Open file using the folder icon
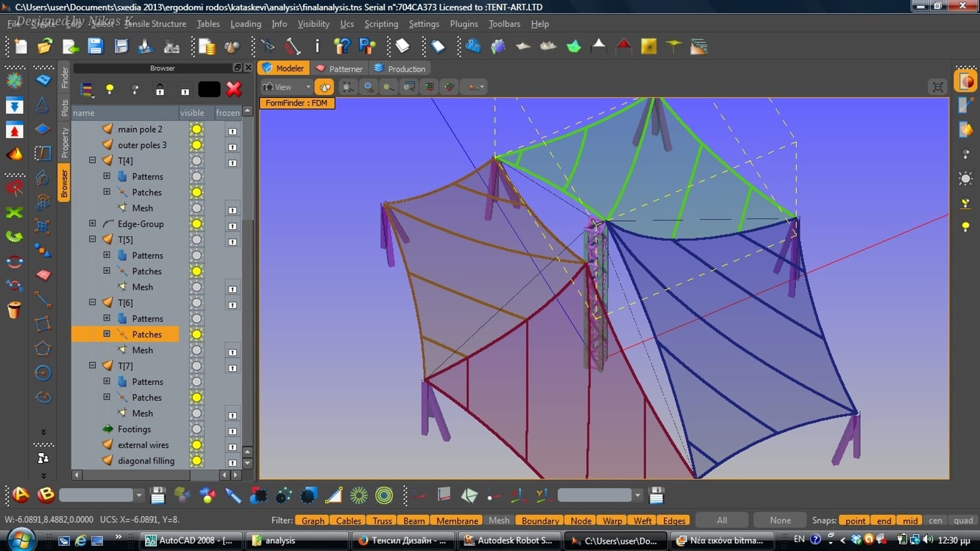This screenshot has height=551, width=980. (45, 47)
